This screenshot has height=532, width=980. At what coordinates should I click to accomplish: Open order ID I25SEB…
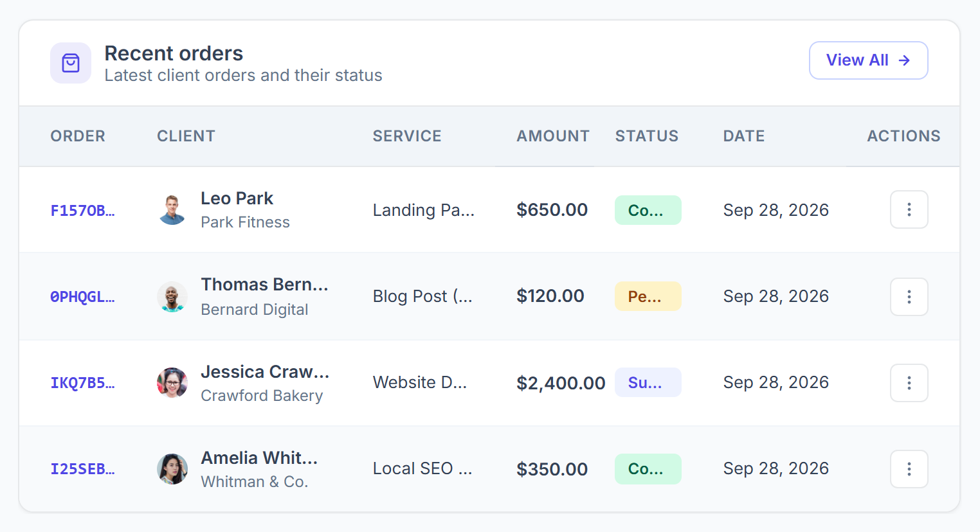82,469
